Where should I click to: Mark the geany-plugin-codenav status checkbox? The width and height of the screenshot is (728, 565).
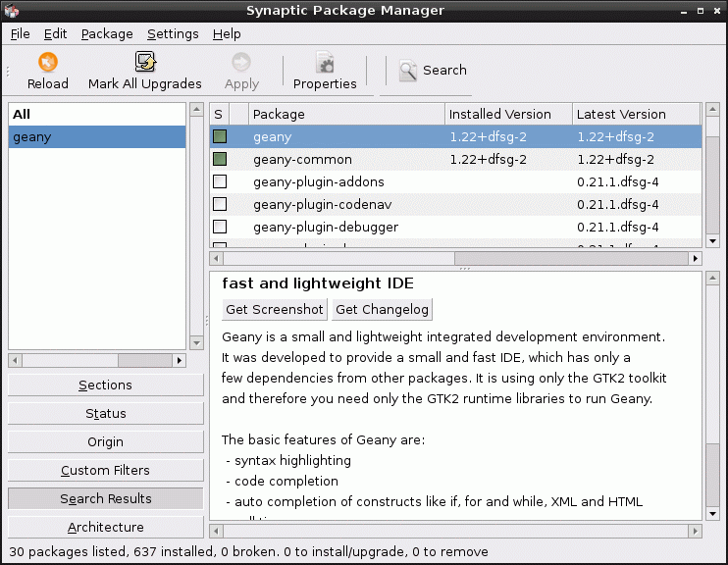(220, 204)
